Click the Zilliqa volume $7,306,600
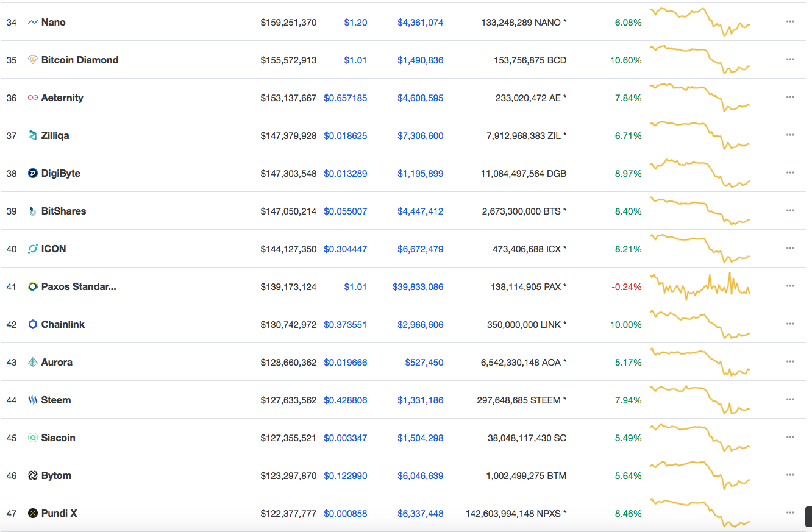Image resolution: width=812 pixels, height=532 pixels. tap(421, 136)
